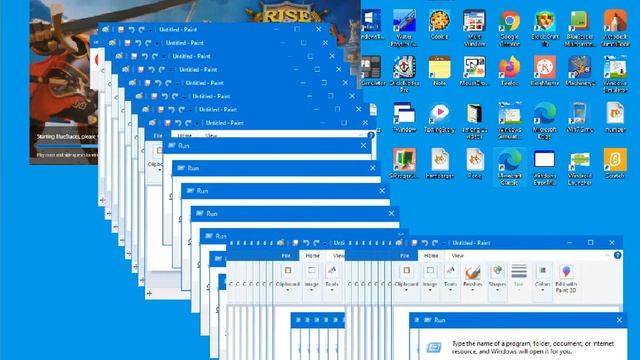Open Firefox desktop shortcut
The image size is (640, 360).
click(x=509, y=71)
